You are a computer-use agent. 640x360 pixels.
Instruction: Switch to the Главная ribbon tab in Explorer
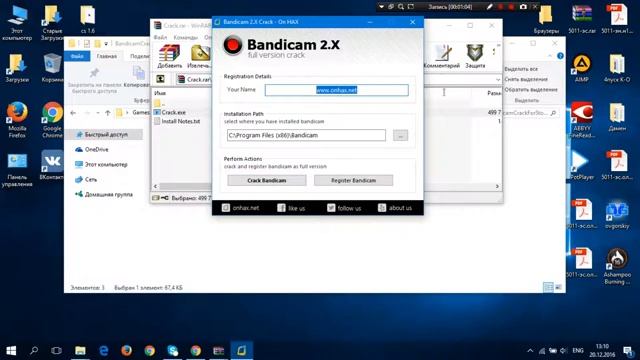click(107, 56)
